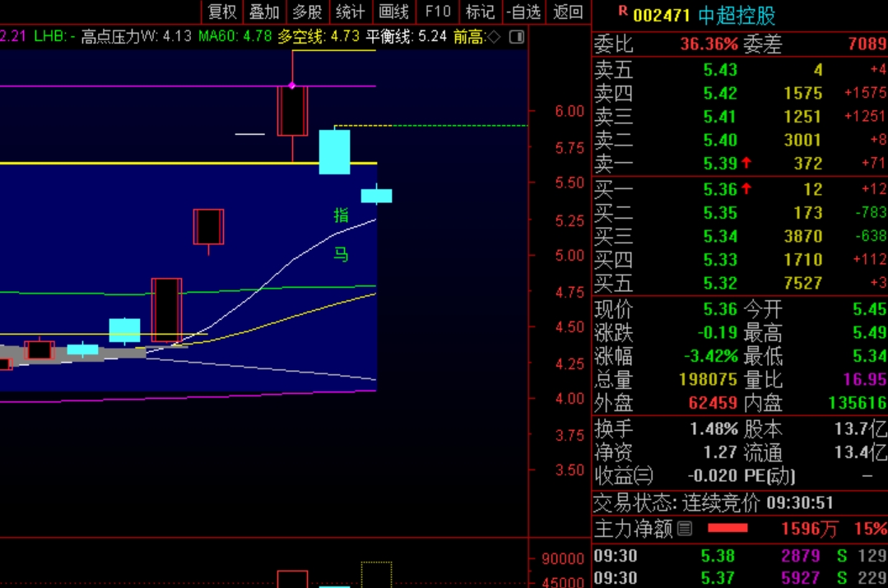The image size is (888, 588).
Task: Click the 内盘 value 135616
Action: click(858, 403)
